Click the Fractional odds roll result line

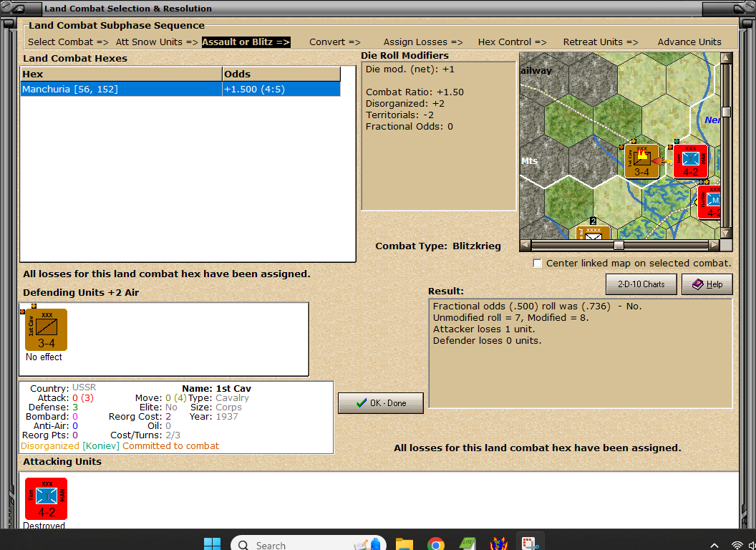tap(537, 307)
